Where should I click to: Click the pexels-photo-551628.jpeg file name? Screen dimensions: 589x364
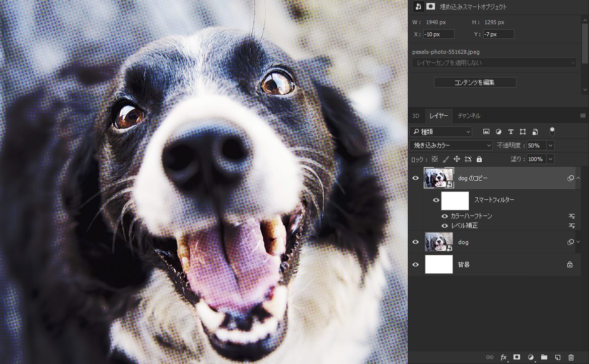click(x=446, y=52)
